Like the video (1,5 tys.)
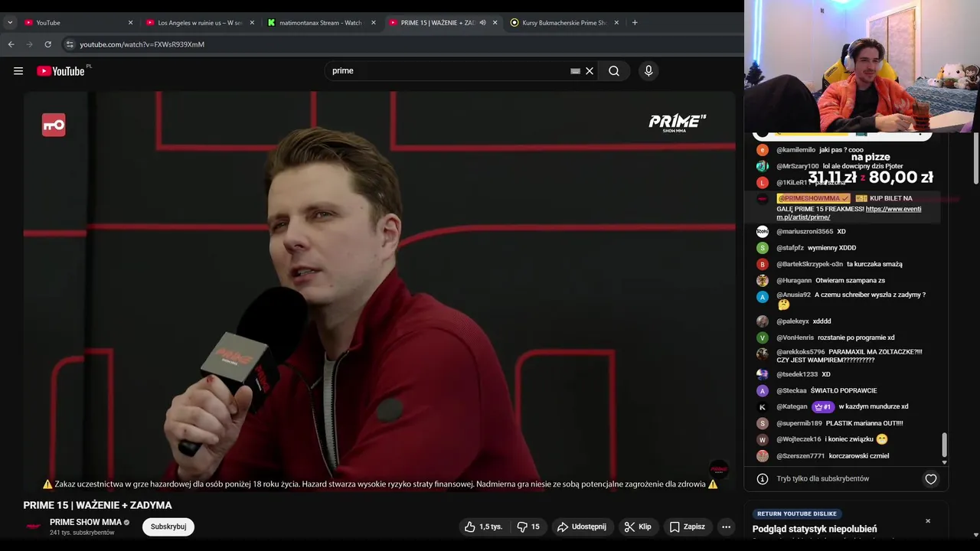Screen dimensions: 980x551 484,527
